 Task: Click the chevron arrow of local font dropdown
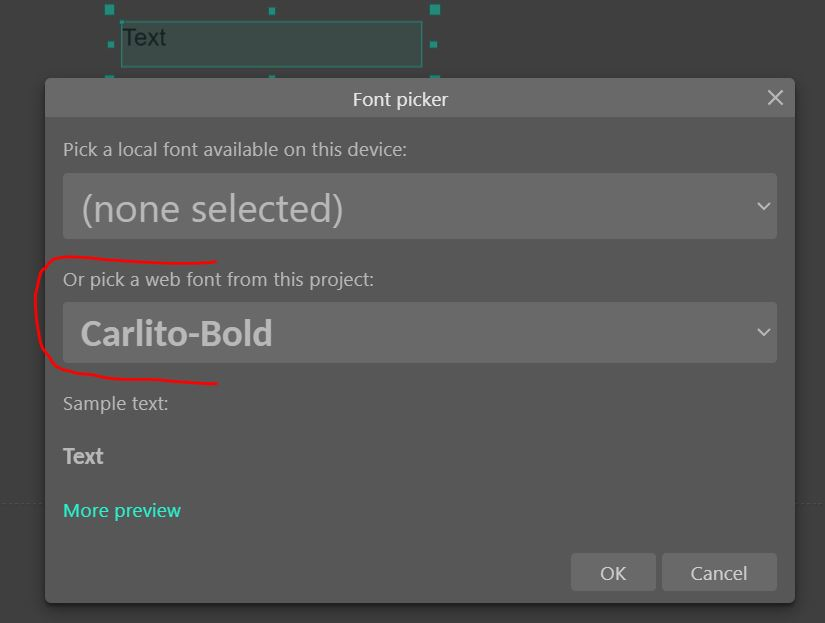point(763,206)
